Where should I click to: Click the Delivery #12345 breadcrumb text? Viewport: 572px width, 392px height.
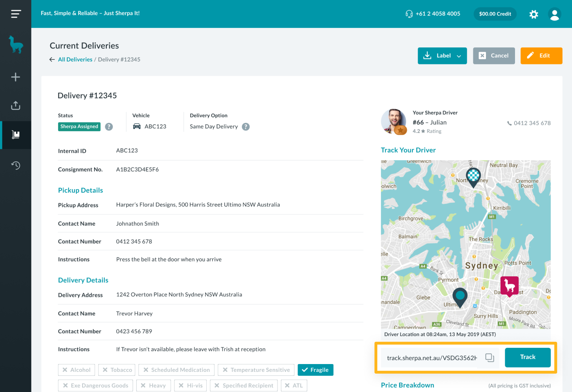coord(119,59)
